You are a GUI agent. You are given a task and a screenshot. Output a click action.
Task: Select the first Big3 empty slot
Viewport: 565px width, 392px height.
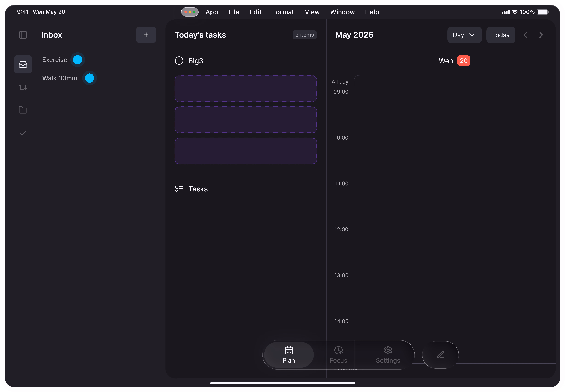click(x=246, y=89)
